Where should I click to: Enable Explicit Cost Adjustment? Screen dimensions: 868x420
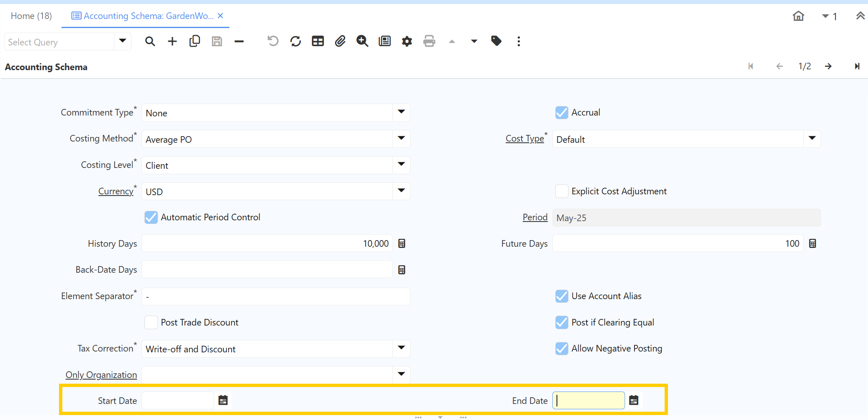click(x=561, y=191)
